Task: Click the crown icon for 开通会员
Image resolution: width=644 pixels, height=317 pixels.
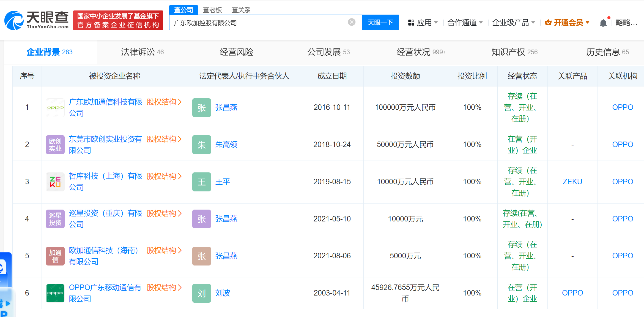Action: pos(548,23)
